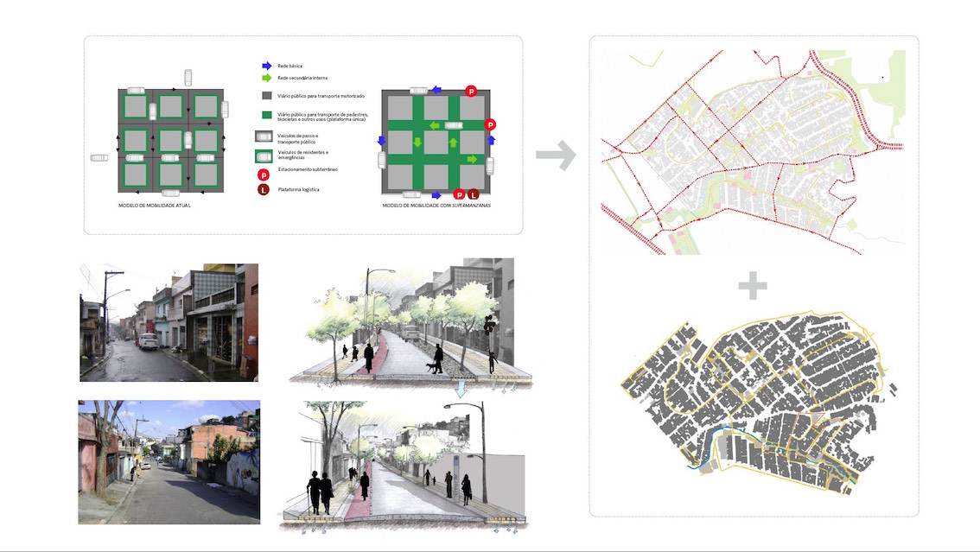Click the green Rede secundária interna legend arrow

click(x=267, y=79)
